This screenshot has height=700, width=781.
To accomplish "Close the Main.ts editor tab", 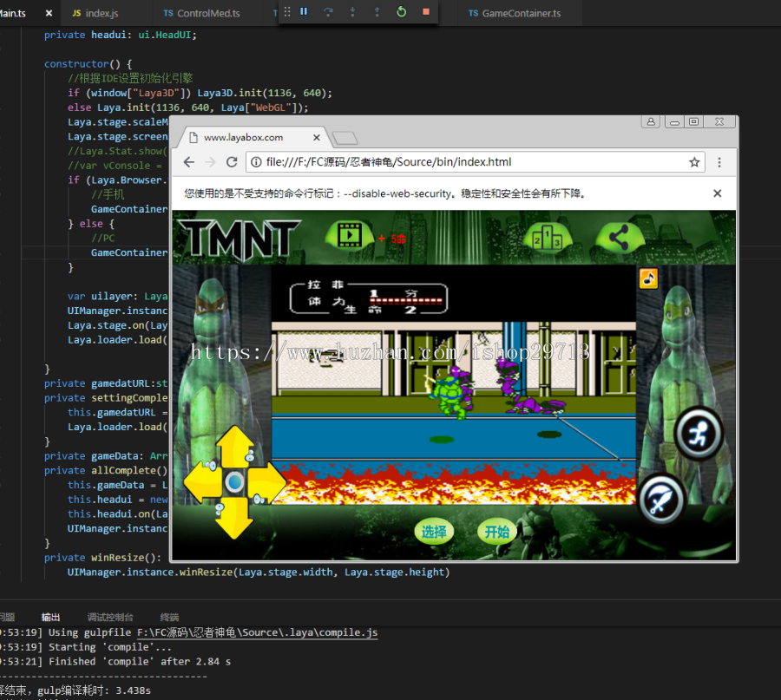I will 49,13.
